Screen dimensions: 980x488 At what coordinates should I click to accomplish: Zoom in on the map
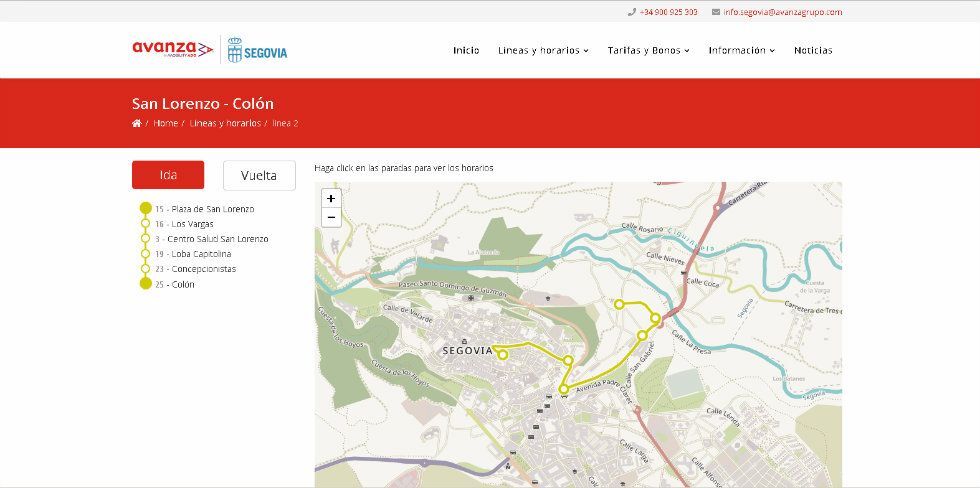tap(331, 199)
